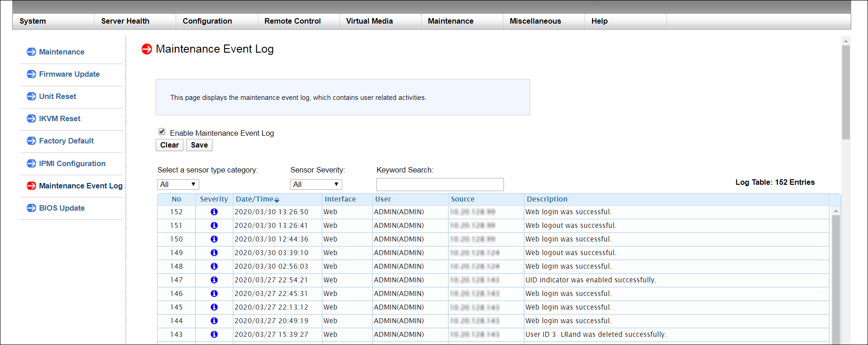The image size is (868, 345).
Task: Click the page vertical scrollbar thumb
Action: pos(845,91)
